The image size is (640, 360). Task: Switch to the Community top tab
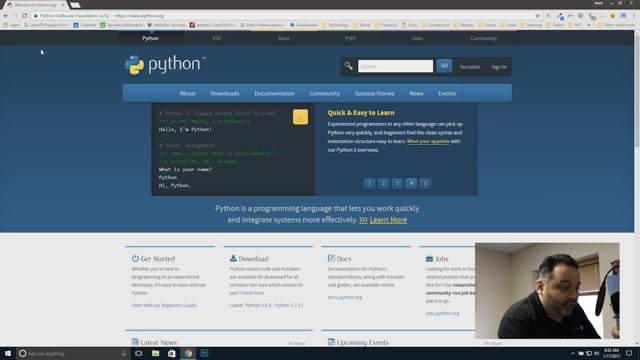484,38
